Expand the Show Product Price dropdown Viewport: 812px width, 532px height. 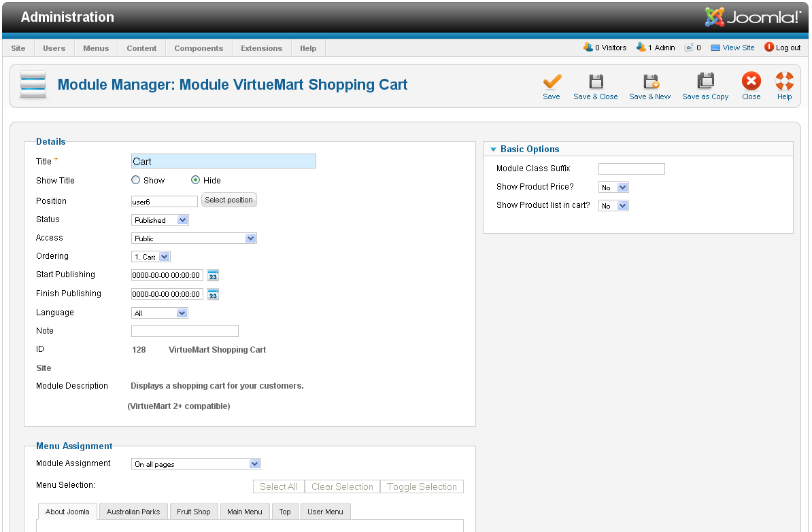coord(613,188)
